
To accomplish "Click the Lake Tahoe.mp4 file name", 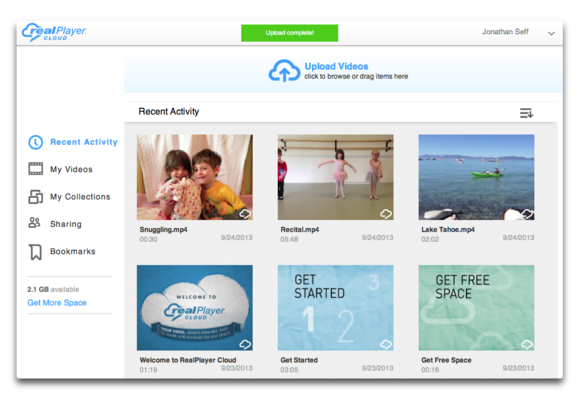I will (448, 230).
